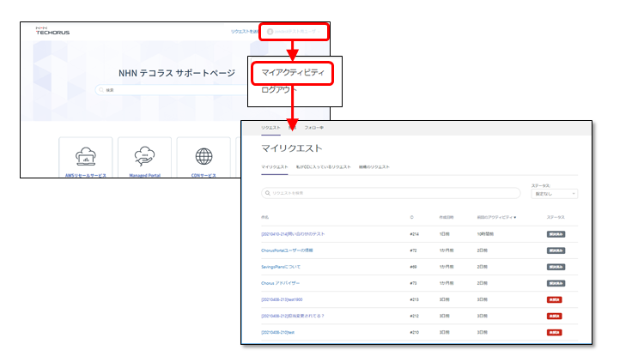Click the magnifier icon in request search

coord(267,193)
